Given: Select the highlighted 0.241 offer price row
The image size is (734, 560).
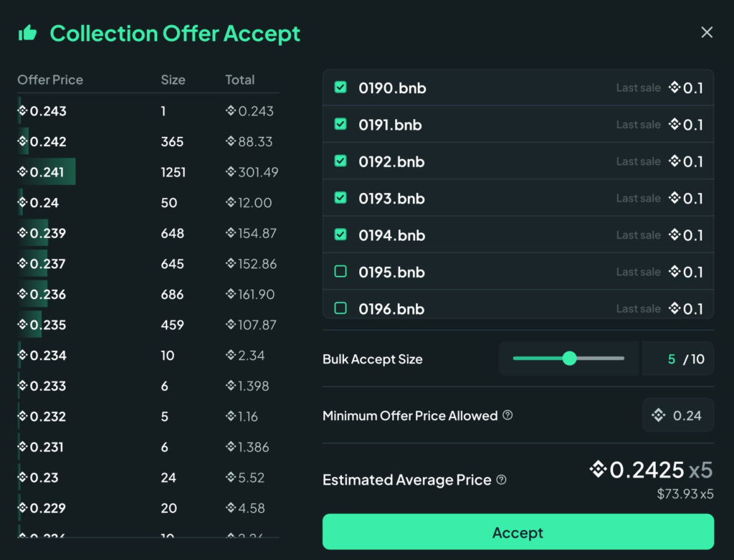Looking at the screenshot, I should [43, 171].
